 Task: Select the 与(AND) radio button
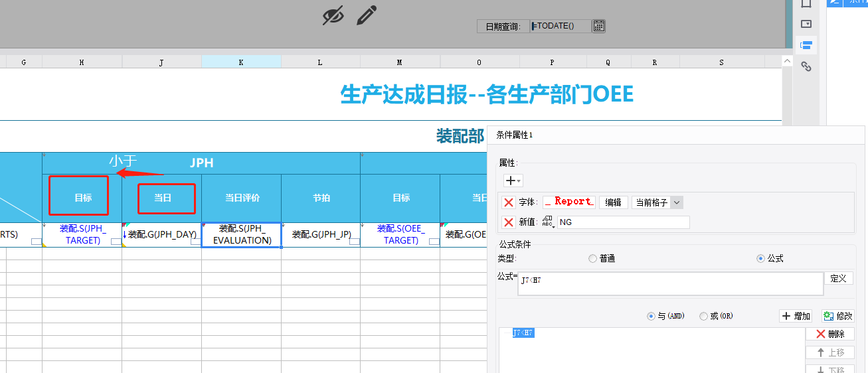(x=651, y=317)
